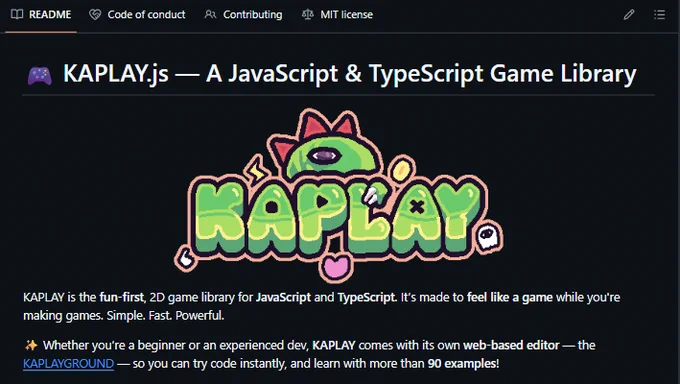The width and height of the screenshot is (680, 384).
Task: Click the game controller emoji in heading
Action: (39, 75)
